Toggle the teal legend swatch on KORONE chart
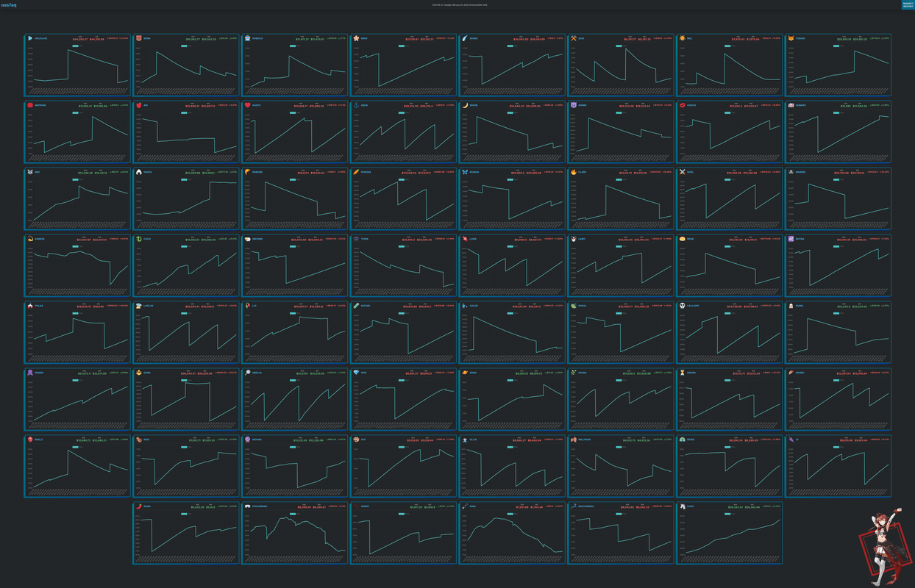Image resolution: width=915 pixels, height=588 pixels. point(293,179)
